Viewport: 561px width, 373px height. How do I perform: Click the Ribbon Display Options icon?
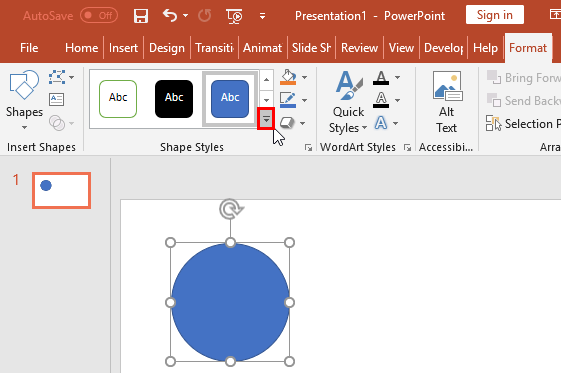[555, 15]
